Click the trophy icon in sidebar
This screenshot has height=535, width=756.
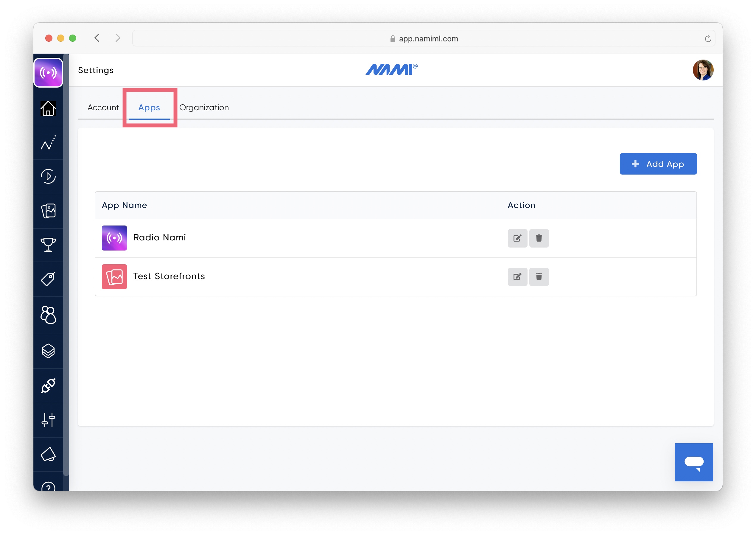tap(48, 245)
